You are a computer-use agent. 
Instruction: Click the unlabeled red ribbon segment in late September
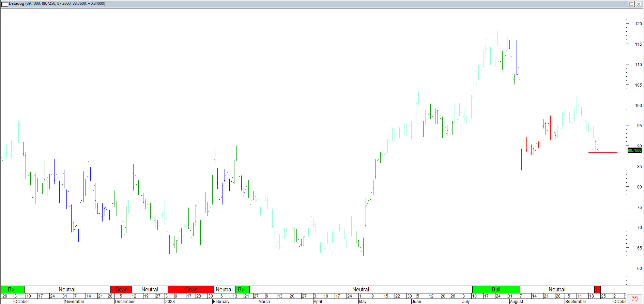pyautogui.click(x=597, y=289)
